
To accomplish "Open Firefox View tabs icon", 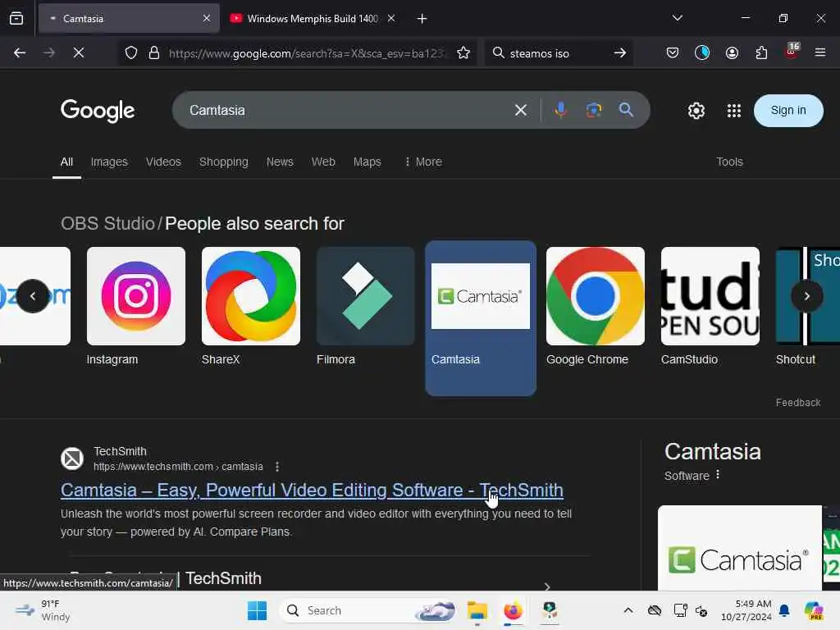I will [16, 18].
